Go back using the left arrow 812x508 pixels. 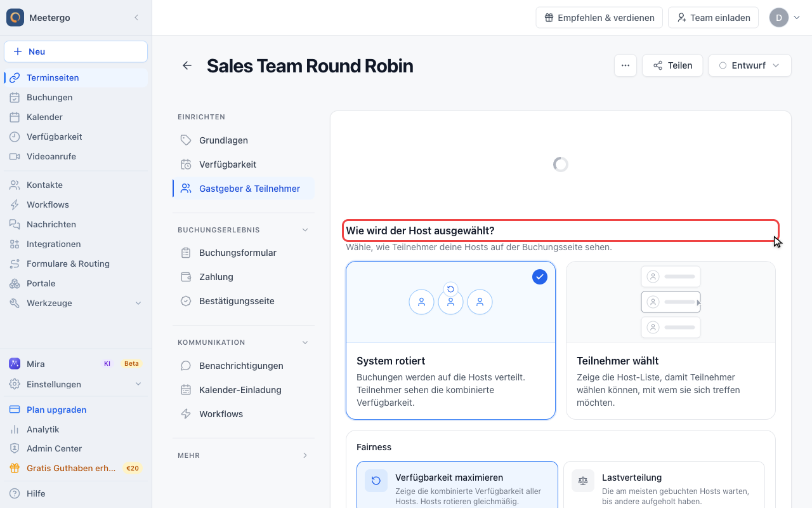(x=187, y=65)
